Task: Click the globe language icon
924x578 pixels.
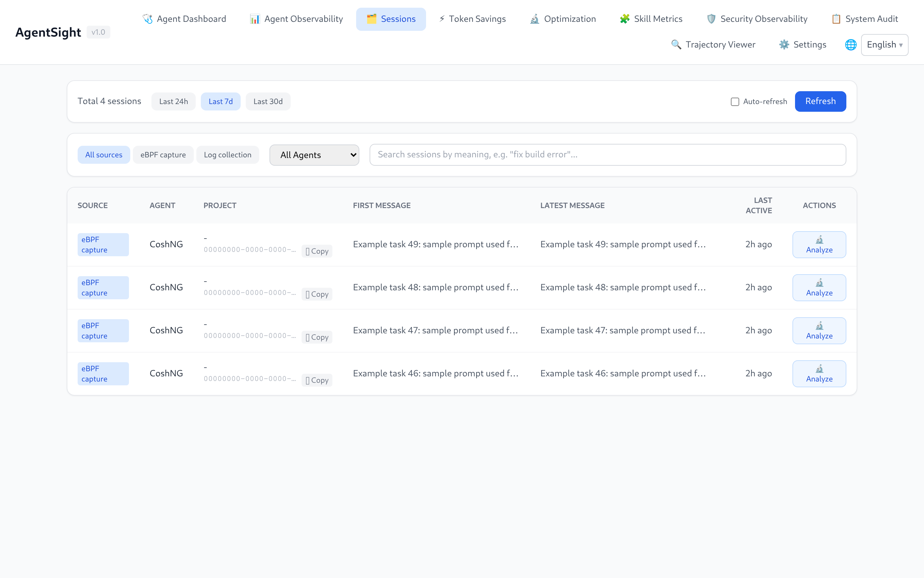Action: (851, 45)
